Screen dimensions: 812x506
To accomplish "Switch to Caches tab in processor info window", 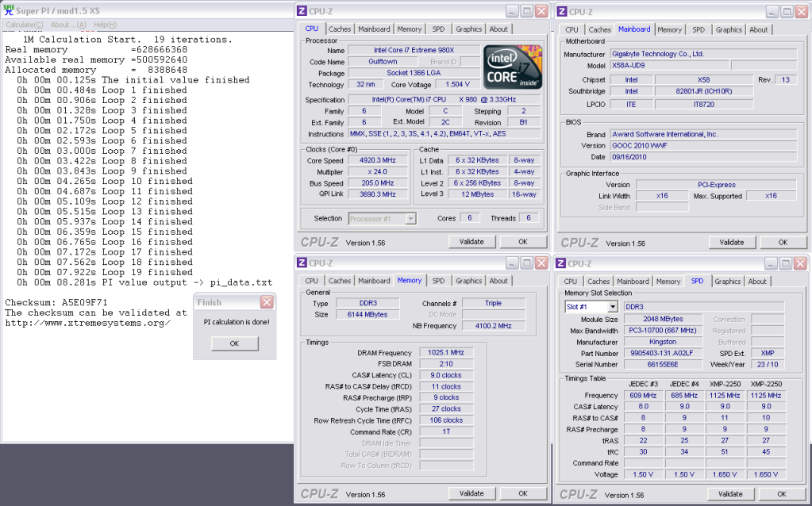I will [x=340, y=29].
